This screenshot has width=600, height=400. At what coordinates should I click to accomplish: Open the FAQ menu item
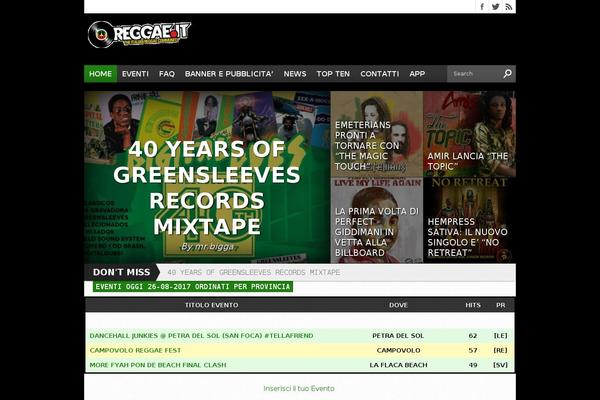click(167, 73)
